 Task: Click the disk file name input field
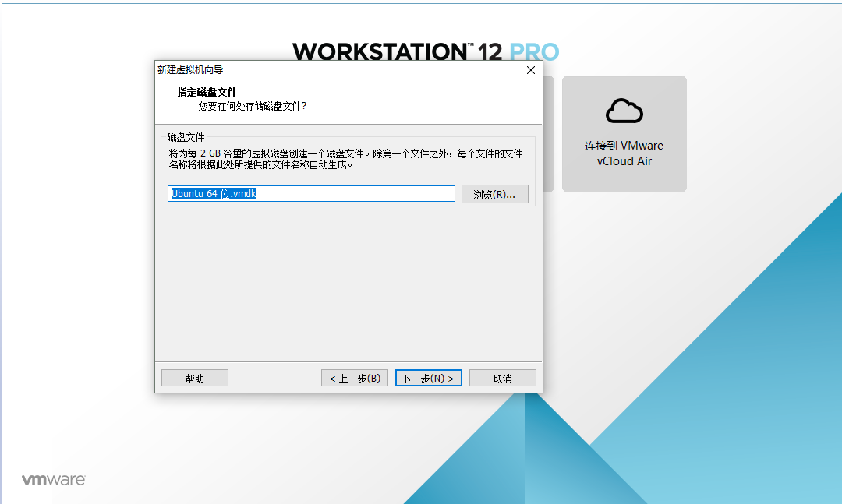coord(311,194)
